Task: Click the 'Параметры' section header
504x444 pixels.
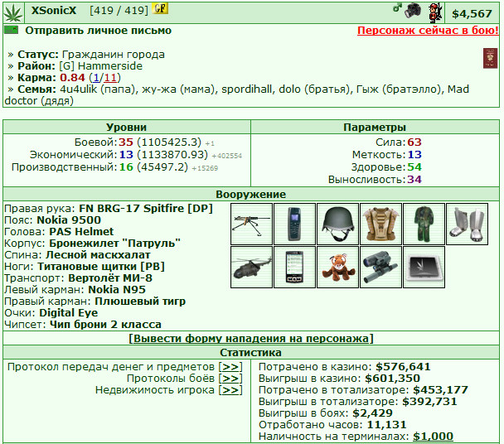Action: coord(375,128)
